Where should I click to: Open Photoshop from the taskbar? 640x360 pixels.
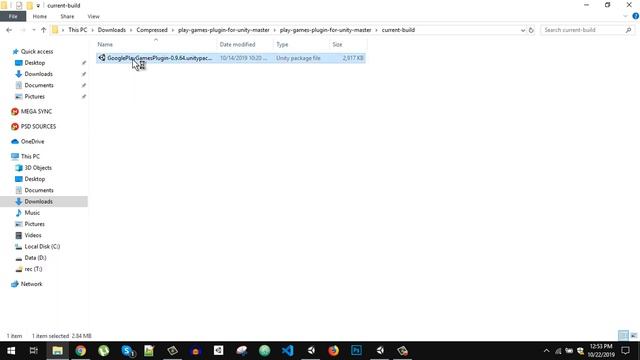[x=356, y=351]
